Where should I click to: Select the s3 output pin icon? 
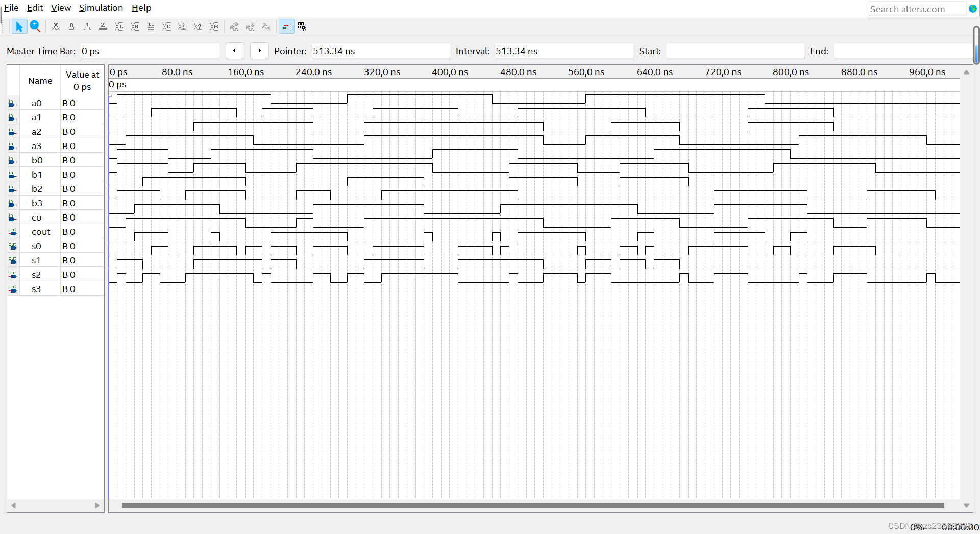[x=12, y=289]
